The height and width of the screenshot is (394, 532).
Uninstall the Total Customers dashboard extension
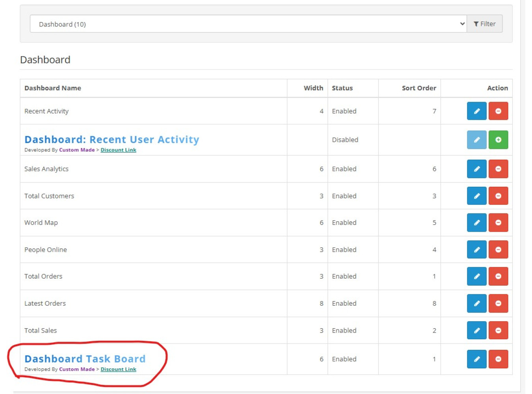point(498,196)
